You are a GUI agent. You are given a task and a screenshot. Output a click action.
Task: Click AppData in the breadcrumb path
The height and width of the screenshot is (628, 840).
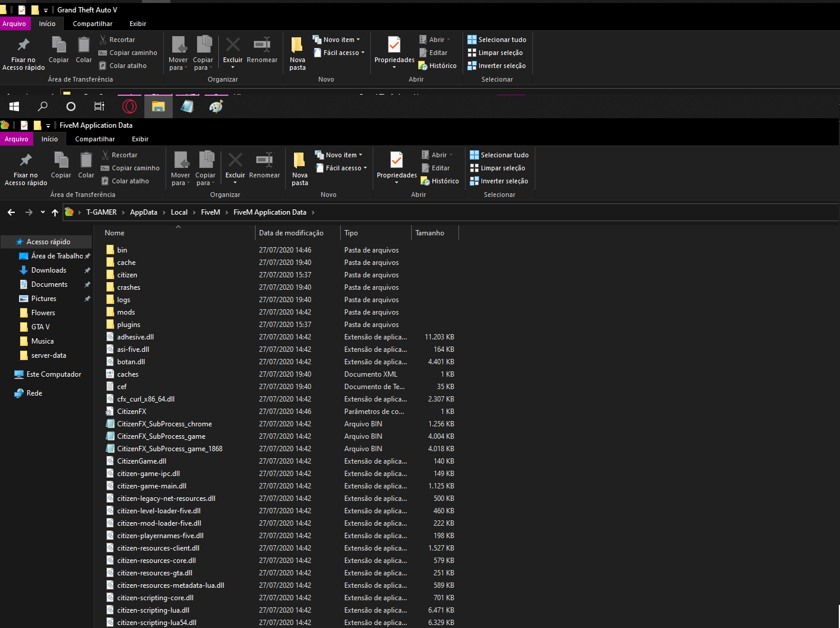[x=144, y=212]
